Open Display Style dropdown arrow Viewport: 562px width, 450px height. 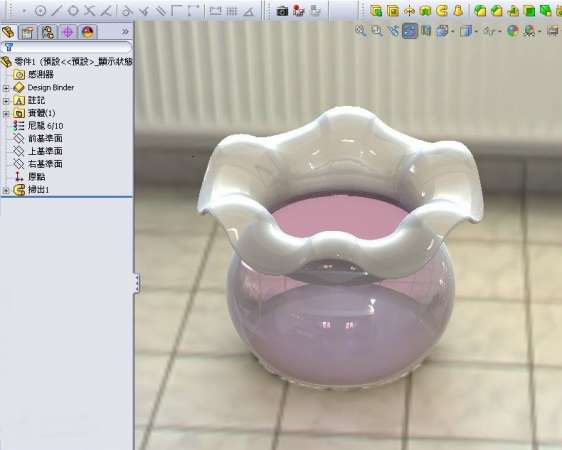tap(476, 32)
